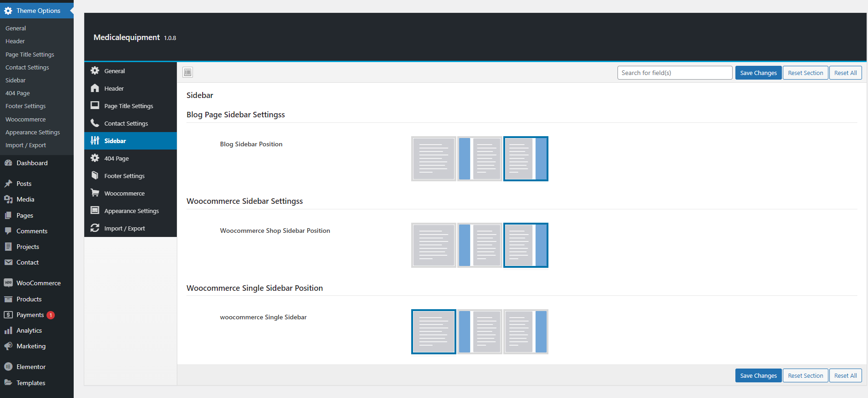The width and height of the screenshot is (868, 398).
Task: Click the Appearance Settings panel icon
Action: pyautogui.click(x=95, y=211)
